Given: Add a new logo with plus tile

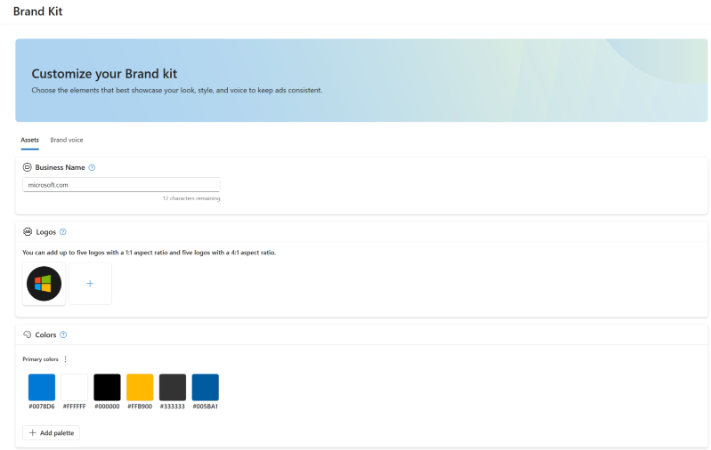Looking at the screenshot, I should 90,284.
